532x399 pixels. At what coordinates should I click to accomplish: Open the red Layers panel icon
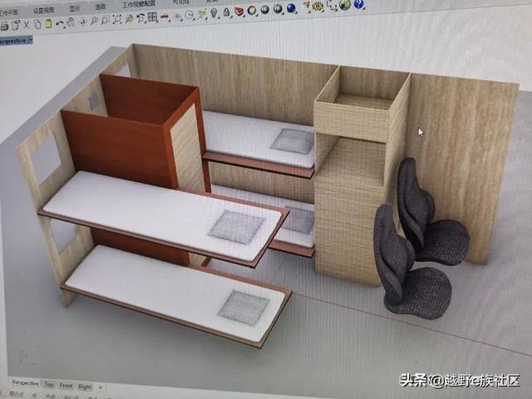(239, 11)
